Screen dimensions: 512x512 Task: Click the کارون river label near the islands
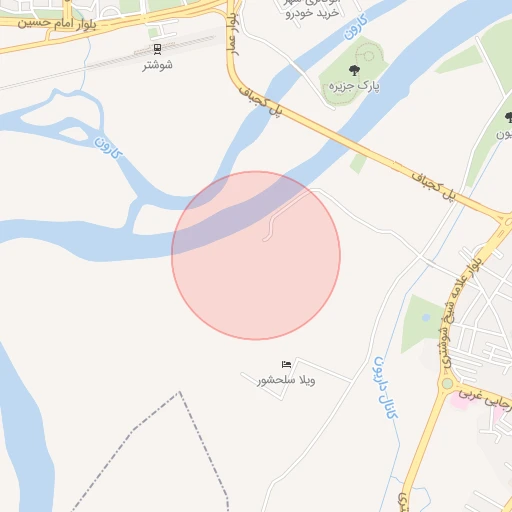(108, 148)
